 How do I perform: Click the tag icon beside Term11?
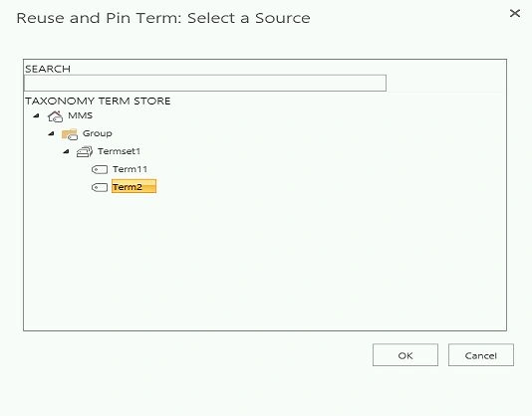100,169
